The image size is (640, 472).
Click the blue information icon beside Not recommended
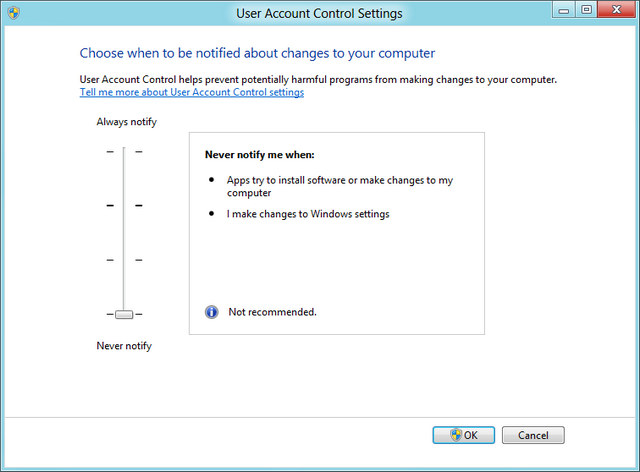point(211,312)
